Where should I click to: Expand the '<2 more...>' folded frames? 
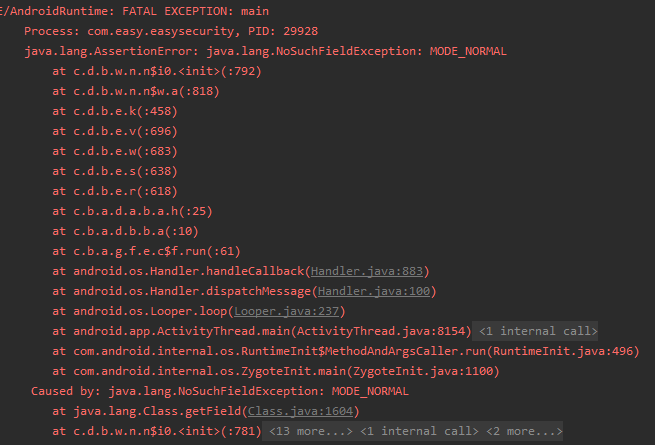[524, 431]
